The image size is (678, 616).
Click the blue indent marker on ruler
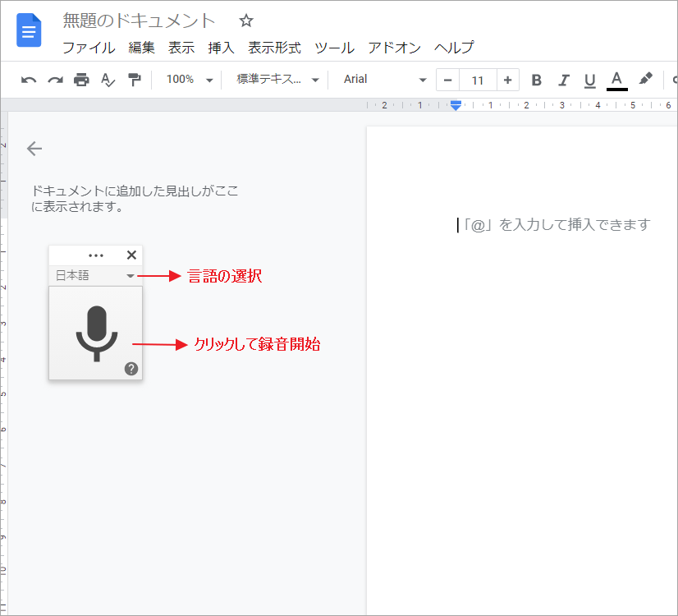pyautogui.click(x=456, y=105)
